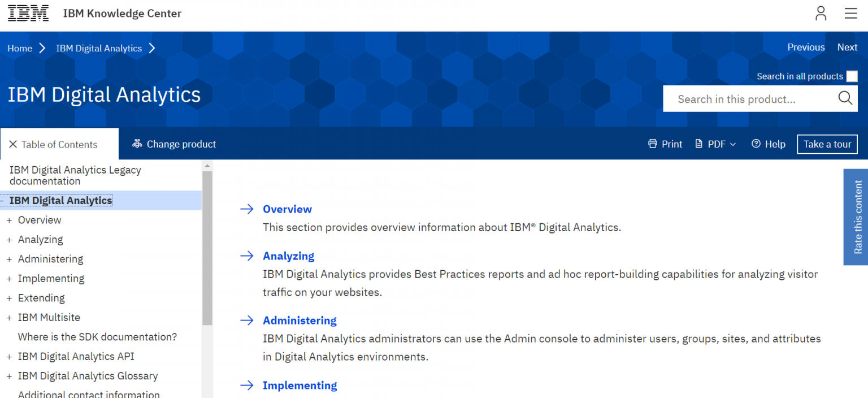Close Table of Contents using the X icon
This screenshot has width=868, height=398.
coord(13,144)
